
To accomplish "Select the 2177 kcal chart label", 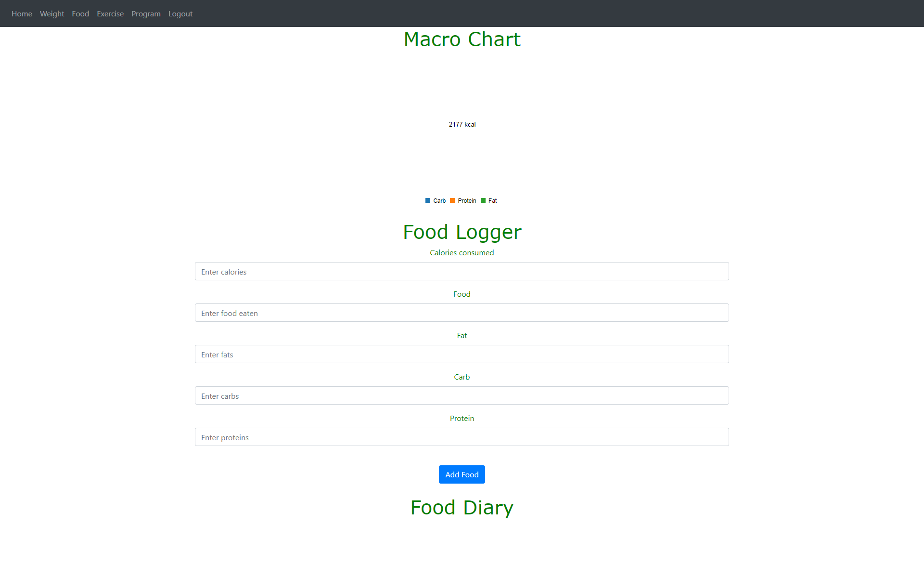I will 462,124.
